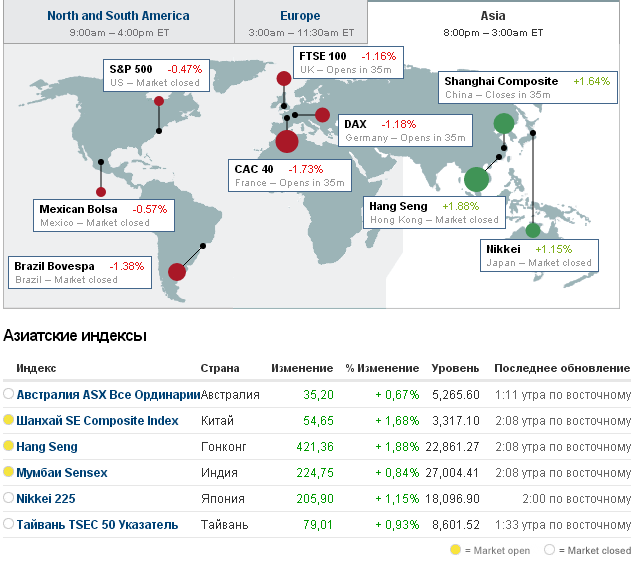Open the Hang Seng label box
This screenshot has height=568, width=637.
click(x=434, y=213)
